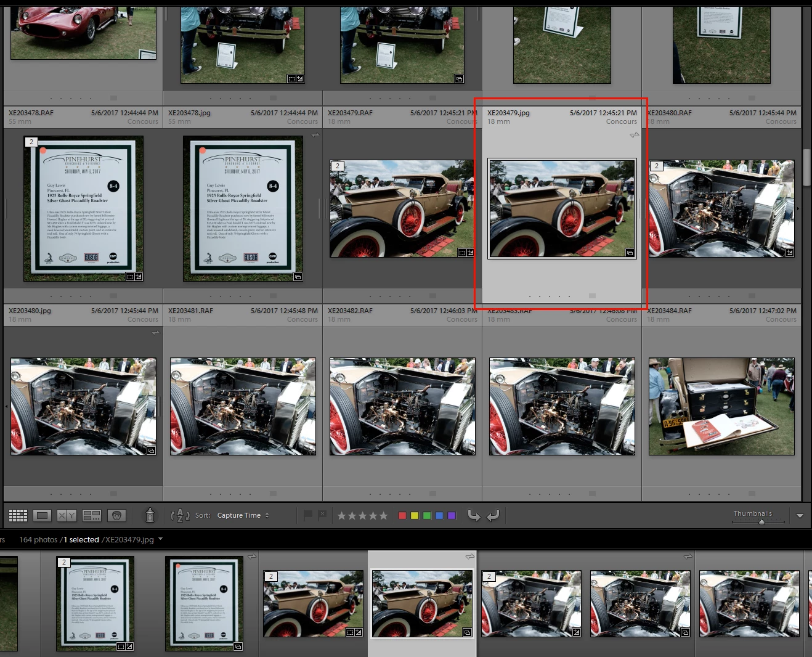The width and height of the screenshot is (812, 657).
Task: Apply the yellow color label
Action: (415, 516)
